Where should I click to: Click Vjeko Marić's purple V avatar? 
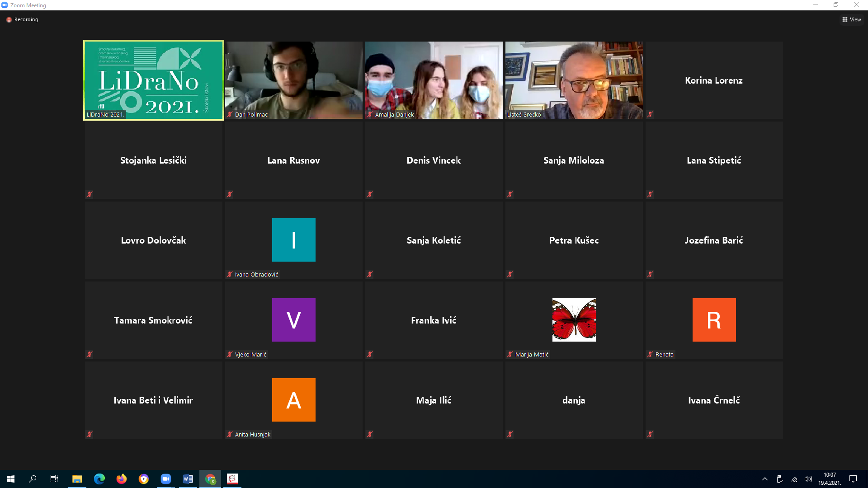[x=293, y=320]
